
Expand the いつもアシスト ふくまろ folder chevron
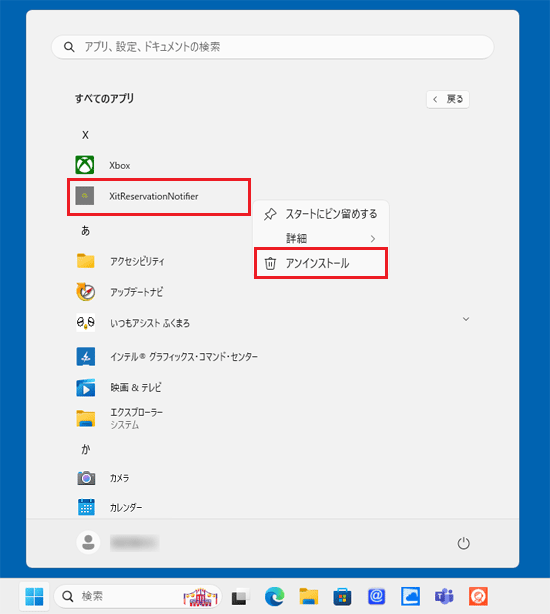click(x=466, y=319)
